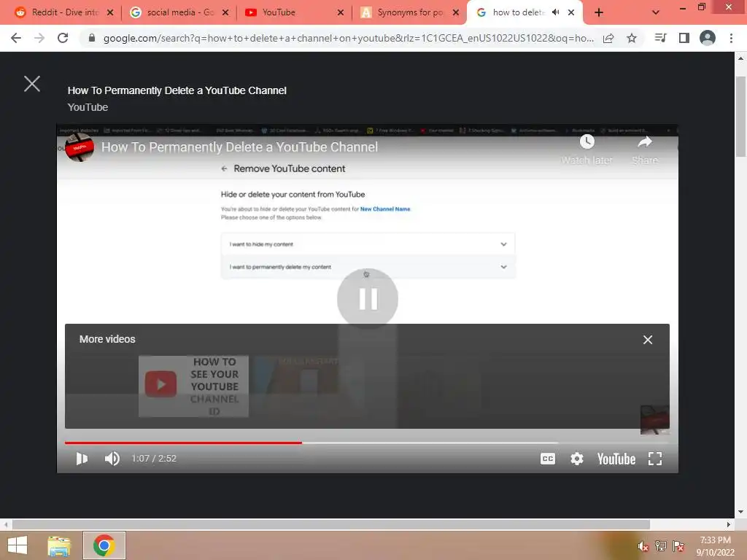Reload the page

[63, 38]
